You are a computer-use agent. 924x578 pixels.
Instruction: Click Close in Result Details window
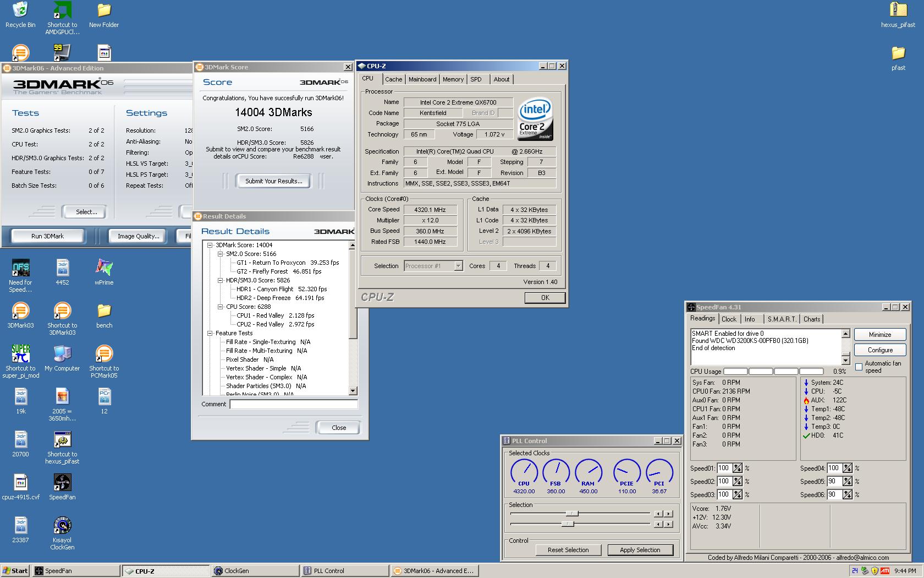339,428
